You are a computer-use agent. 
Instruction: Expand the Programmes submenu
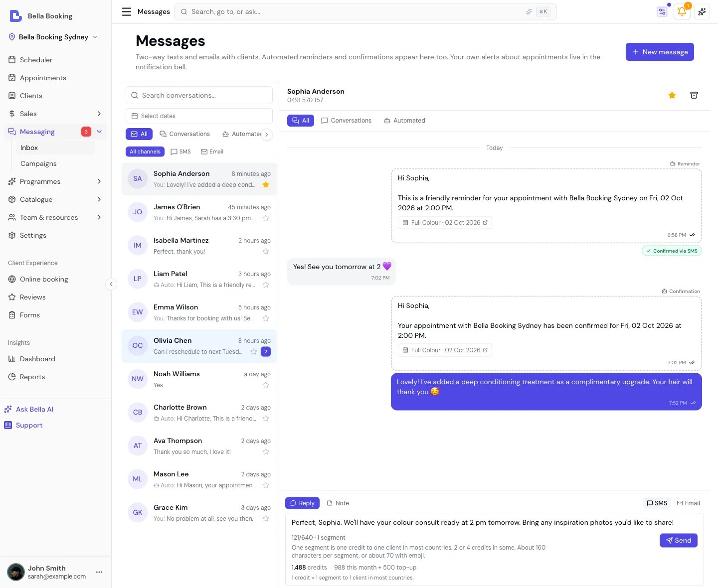pos(99,181)
